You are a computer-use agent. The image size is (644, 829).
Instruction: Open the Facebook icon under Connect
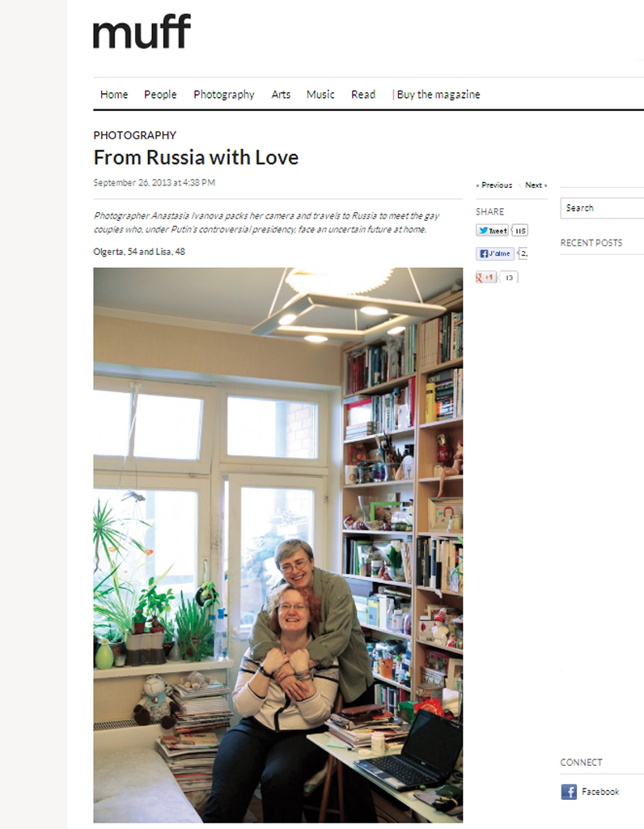click(569, 792)
